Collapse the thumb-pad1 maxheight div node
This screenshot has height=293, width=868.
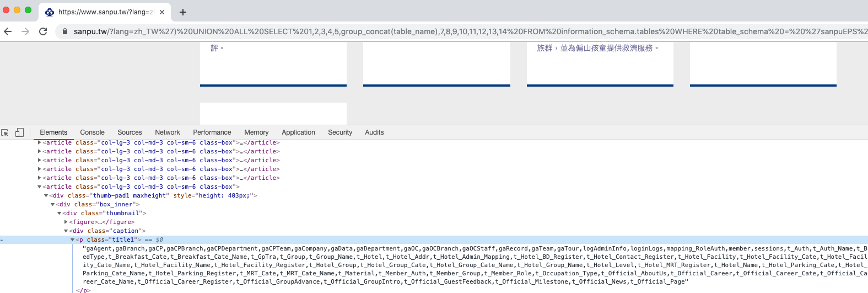click(x=46, y=195)
